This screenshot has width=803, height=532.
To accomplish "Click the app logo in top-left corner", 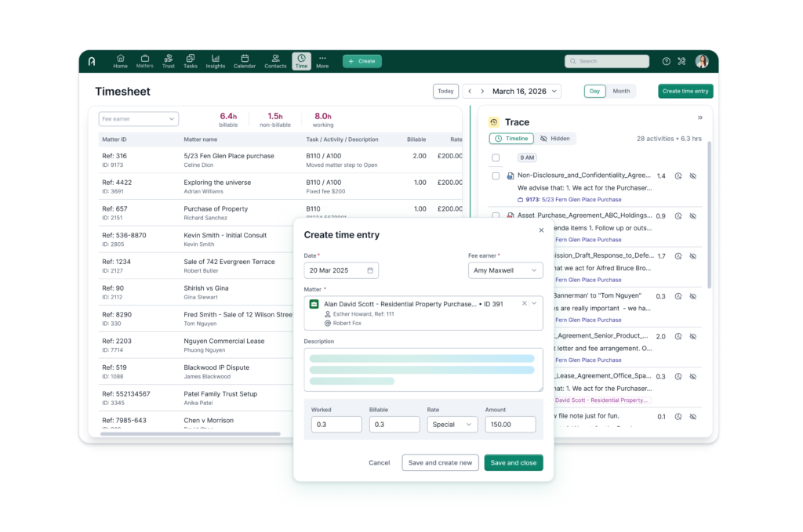I will pos(93,61).
